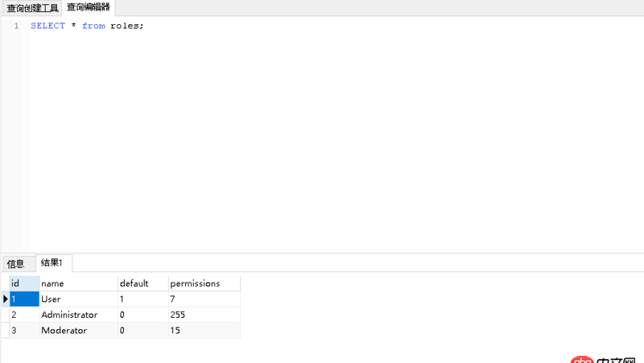Select the Moderator name cell
The width and height of the screenshot is (644, 363).
[x=77, y=331]
